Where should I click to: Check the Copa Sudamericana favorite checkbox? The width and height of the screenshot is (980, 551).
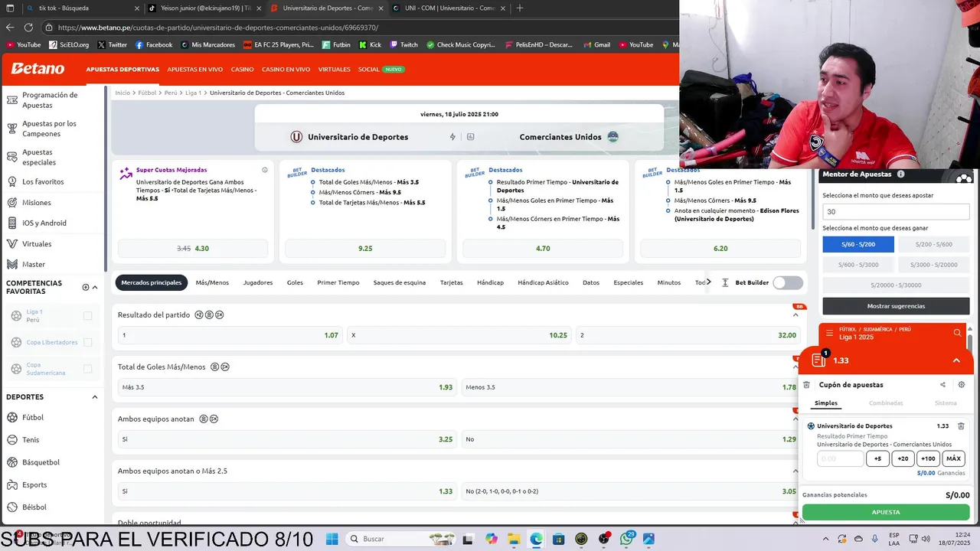(87, 369)
